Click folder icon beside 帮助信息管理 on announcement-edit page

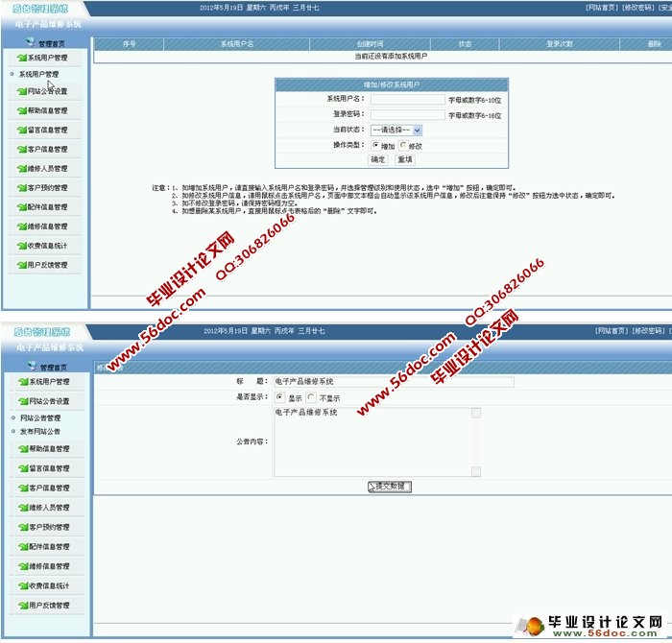24,449
